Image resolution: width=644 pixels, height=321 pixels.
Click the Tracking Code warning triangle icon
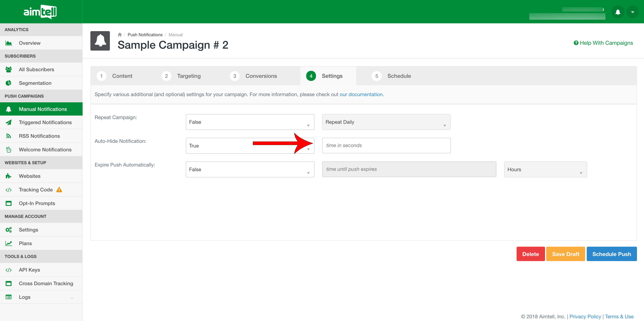tap(59, 190)
